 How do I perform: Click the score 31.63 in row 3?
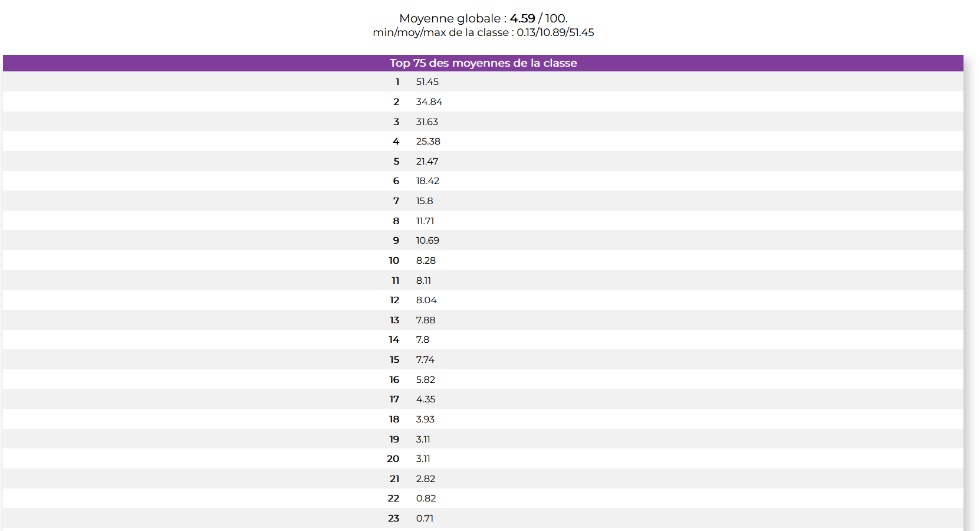pyautogui.click(x=427, y=122)
